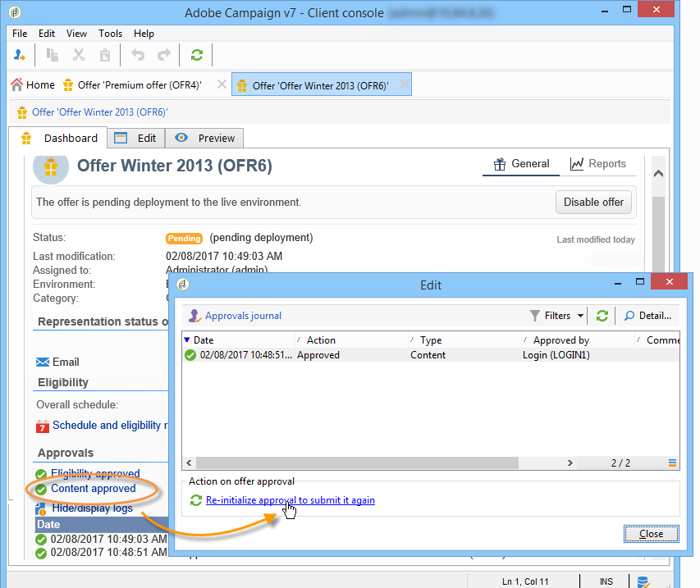Click the Redo arrow icon
The width and height of the screenshot is (700, 588).
(164, 55)
